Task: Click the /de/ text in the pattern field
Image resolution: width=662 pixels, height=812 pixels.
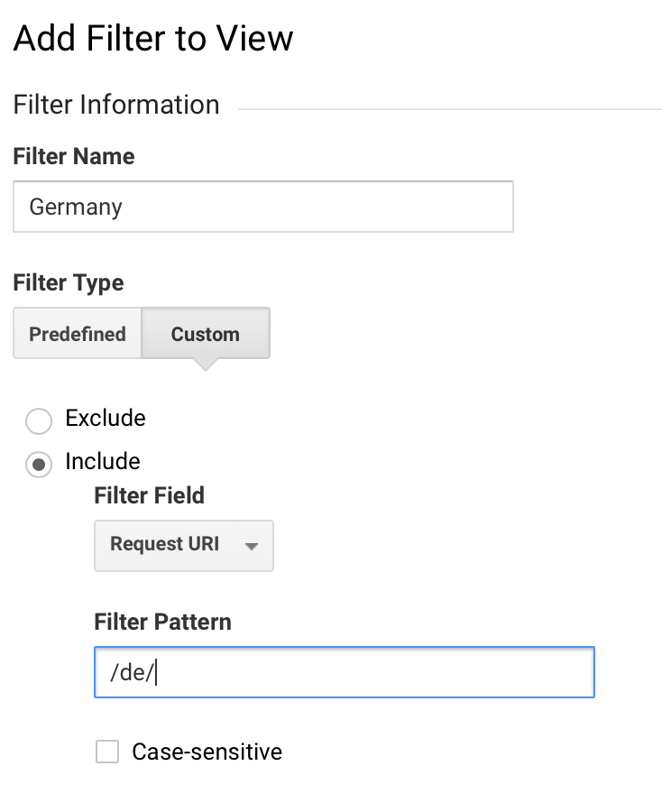Action: click(133, 672)
